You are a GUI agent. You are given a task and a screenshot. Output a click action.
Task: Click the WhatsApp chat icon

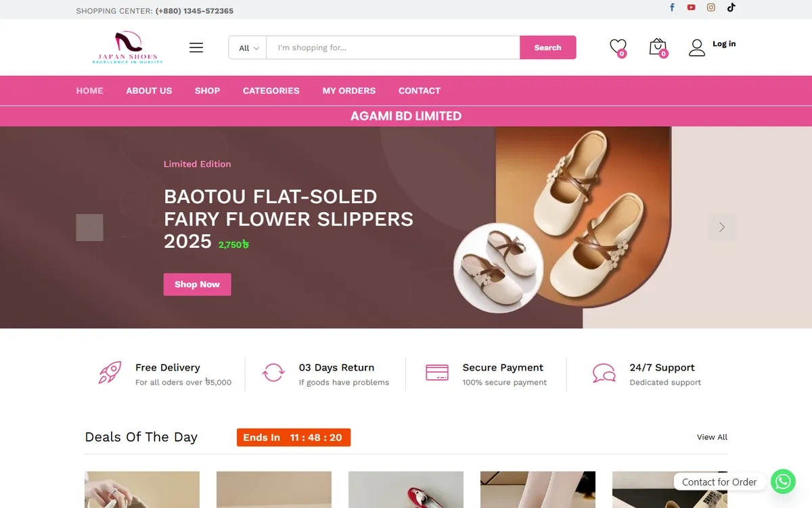coord(784,482)
